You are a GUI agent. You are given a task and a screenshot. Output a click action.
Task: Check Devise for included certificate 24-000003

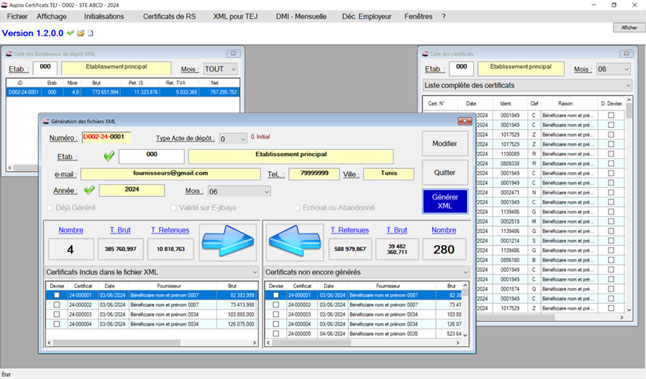[57, 314]
